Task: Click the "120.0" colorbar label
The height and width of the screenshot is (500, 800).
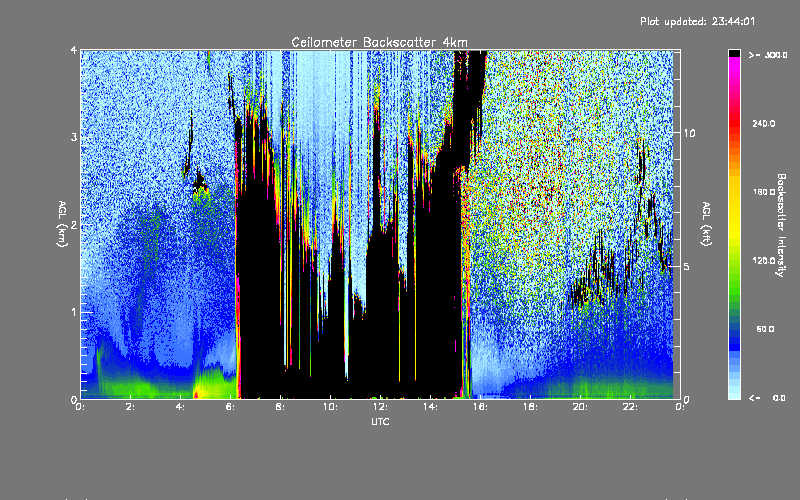Action: coord(763,260)
